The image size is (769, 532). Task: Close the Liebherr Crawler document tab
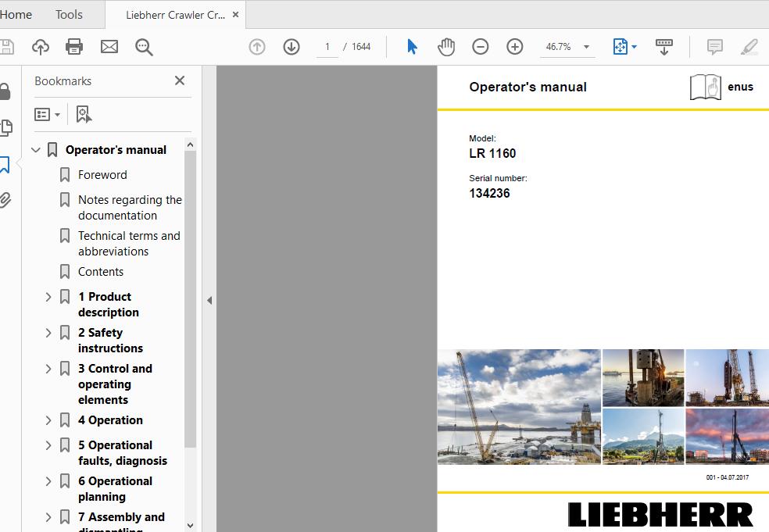[235, 15]
